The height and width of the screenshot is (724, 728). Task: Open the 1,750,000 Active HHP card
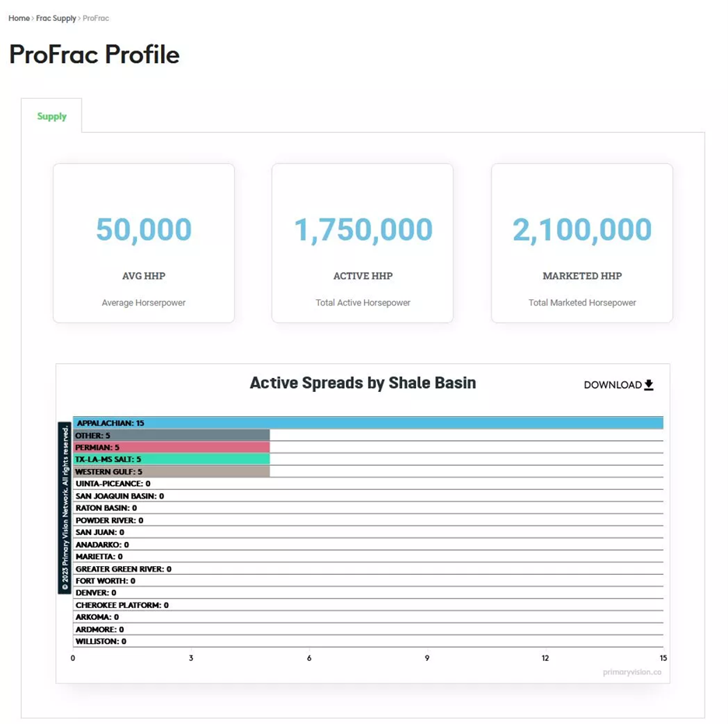[x=362, y=243]
